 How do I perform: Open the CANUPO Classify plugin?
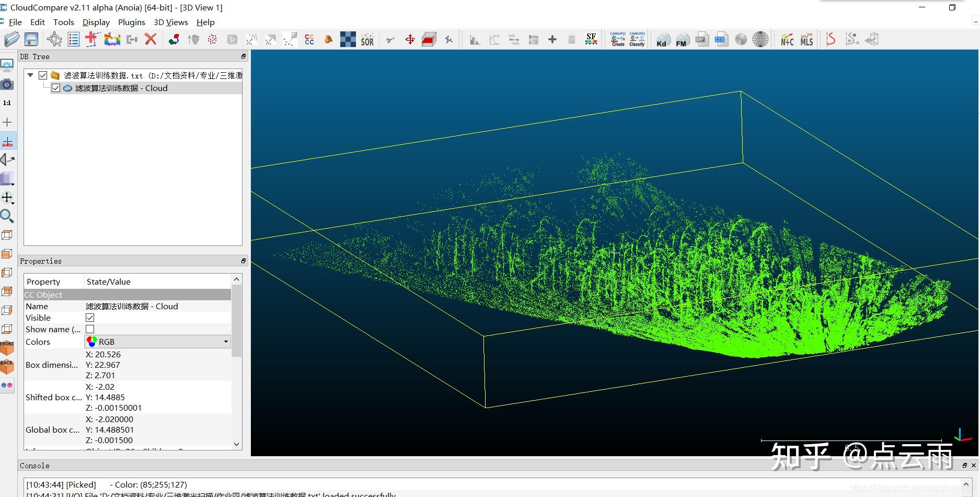tap(637, 39)
